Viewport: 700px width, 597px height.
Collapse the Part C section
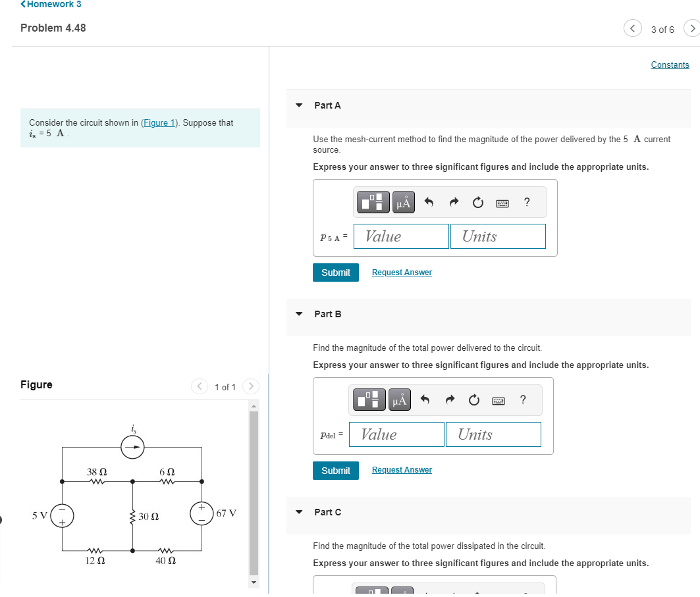(x=298, y=512)
